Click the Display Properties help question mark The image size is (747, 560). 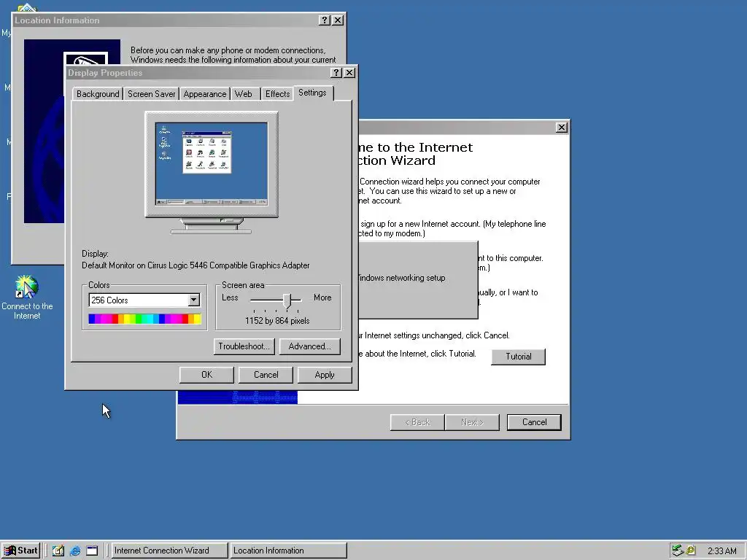point(336,72)
